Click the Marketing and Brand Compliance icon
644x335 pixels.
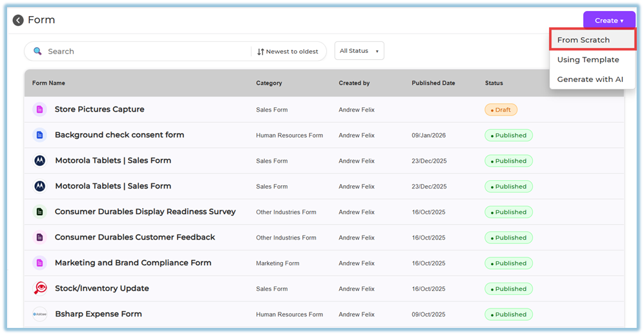(x=39, y=263)
